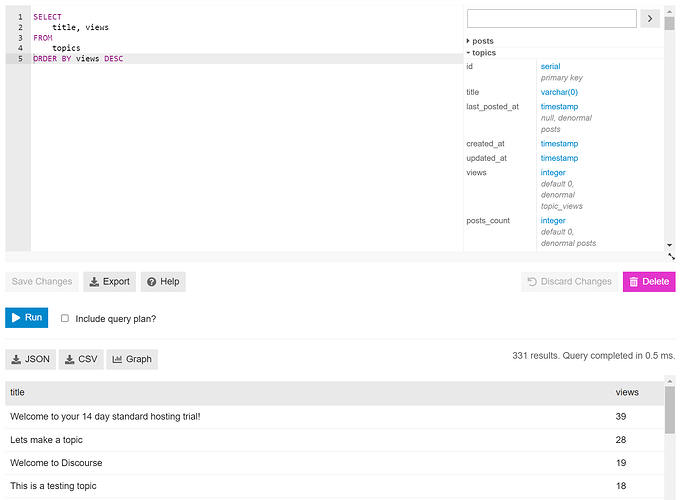
Task: Select 'Welcome to Discourse' title cell
Action: [56, 463]
